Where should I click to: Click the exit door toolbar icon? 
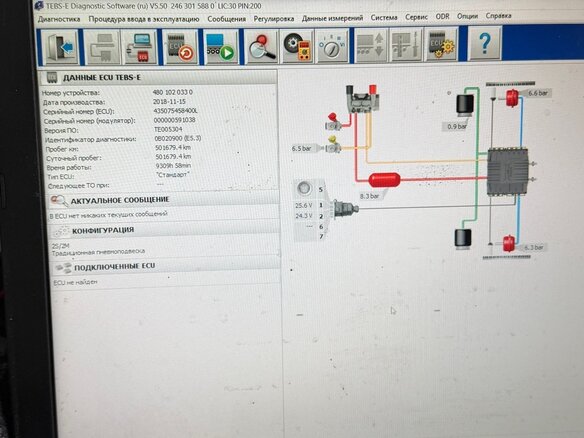click(x=60, y=48)
